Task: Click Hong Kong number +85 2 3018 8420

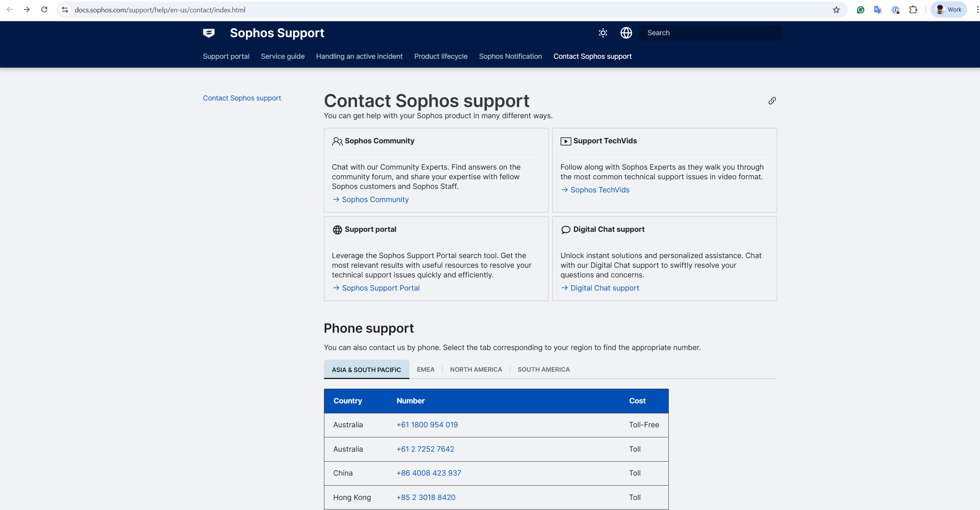Action: (426, 497)
